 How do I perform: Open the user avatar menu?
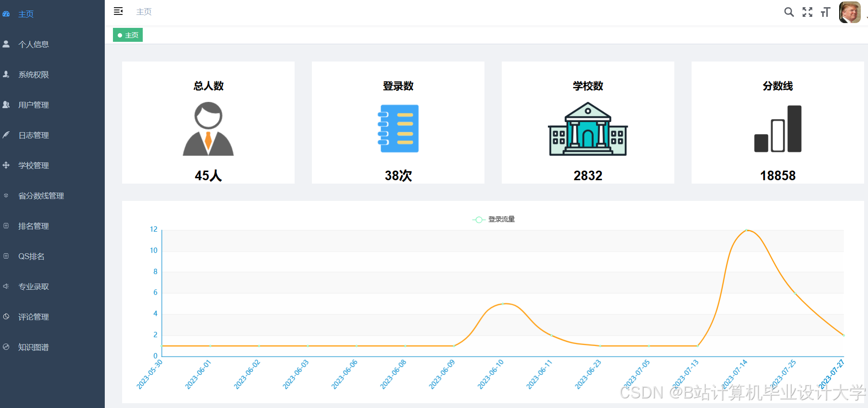tap(850, 12)
